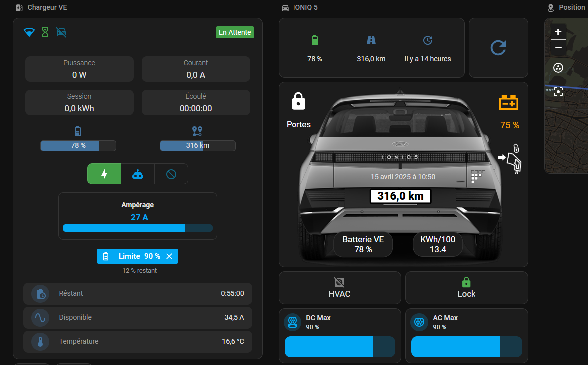
Task: Click the 316,0 km license plate label
Action: (400, 196)
